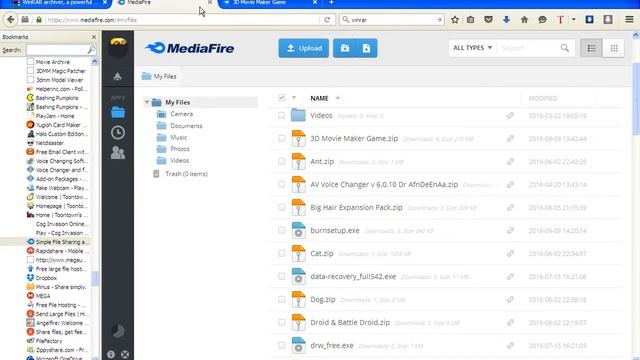Check the Big Hair Expansion Pack.zip checkbox

(x=282, y=207)
